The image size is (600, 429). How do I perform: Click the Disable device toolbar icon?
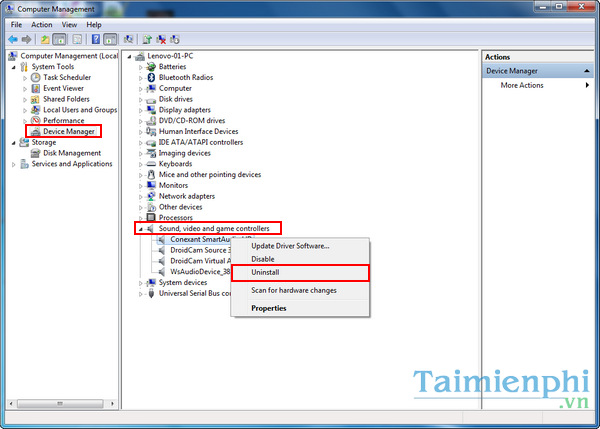point(175,39)
